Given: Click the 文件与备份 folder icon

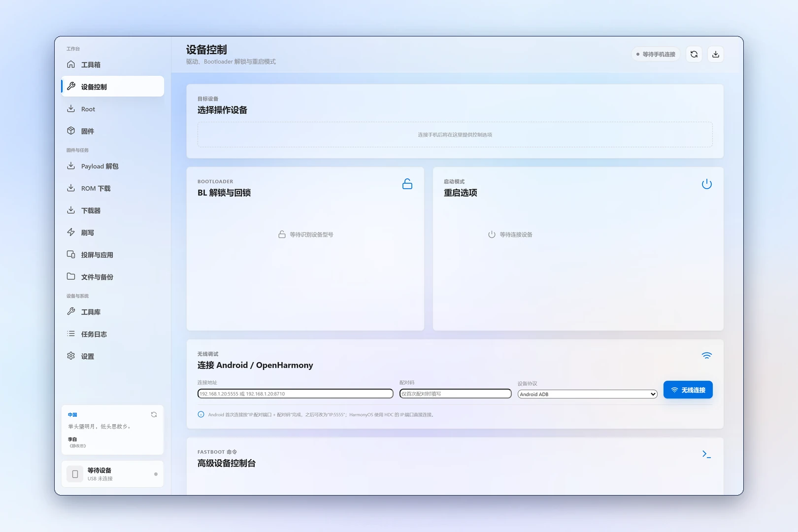Looking at the screenshot, I should click(x=71, y=277).
